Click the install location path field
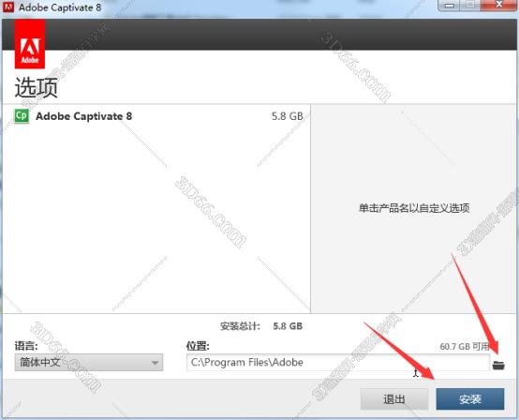The height and width of the screenshot is (420, 519). pyautogui.click(x=338, y=363)
